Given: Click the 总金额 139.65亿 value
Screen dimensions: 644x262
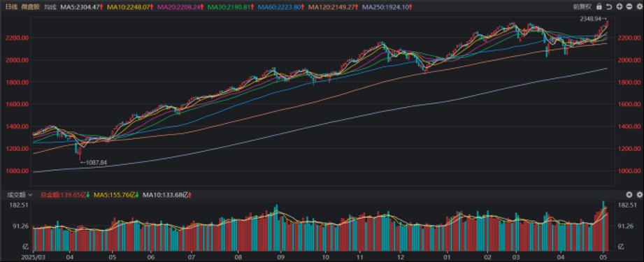Looking at the screenshot, I should click(x=65, y=195).
